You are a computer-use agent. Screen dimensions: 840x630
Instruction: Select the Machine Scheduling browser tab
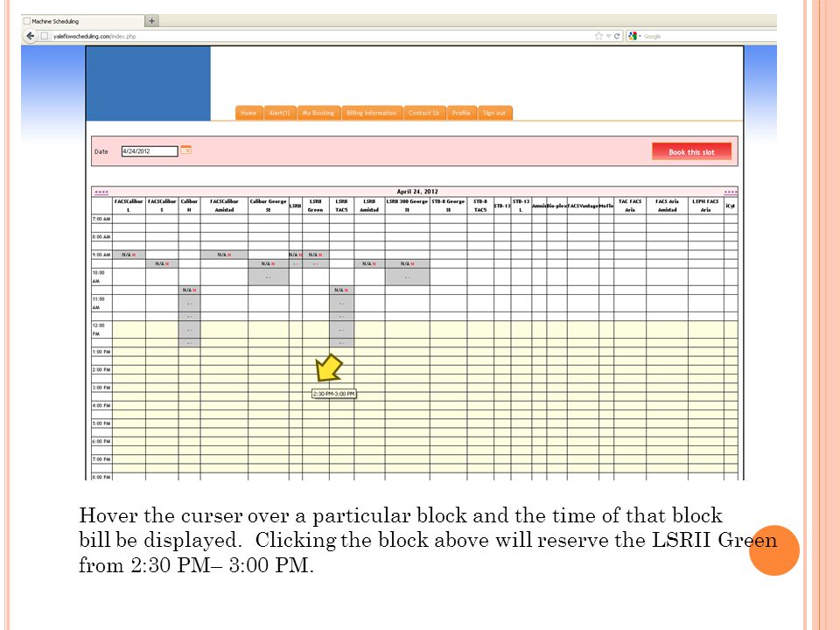tap(83, 21)
